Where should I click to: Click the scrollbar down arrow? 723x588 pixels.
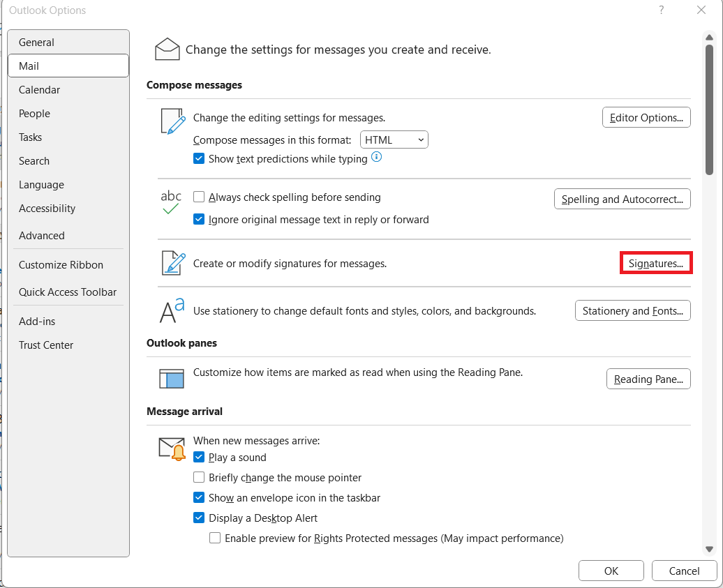pos(709,549)
